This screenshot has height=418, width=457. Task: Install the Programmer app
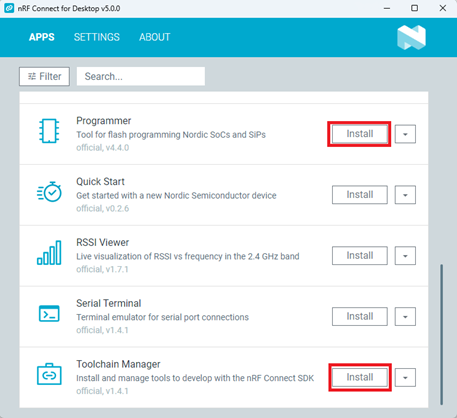click(x=360, y=134)
